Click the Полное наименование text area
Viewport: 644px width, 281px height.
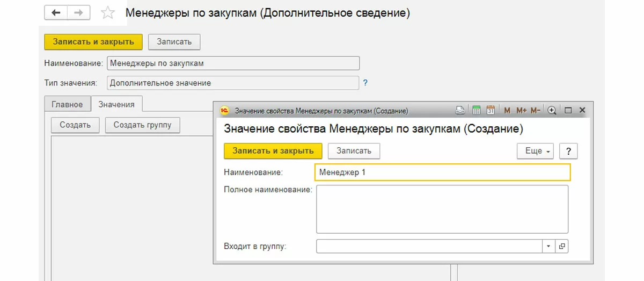442,209
